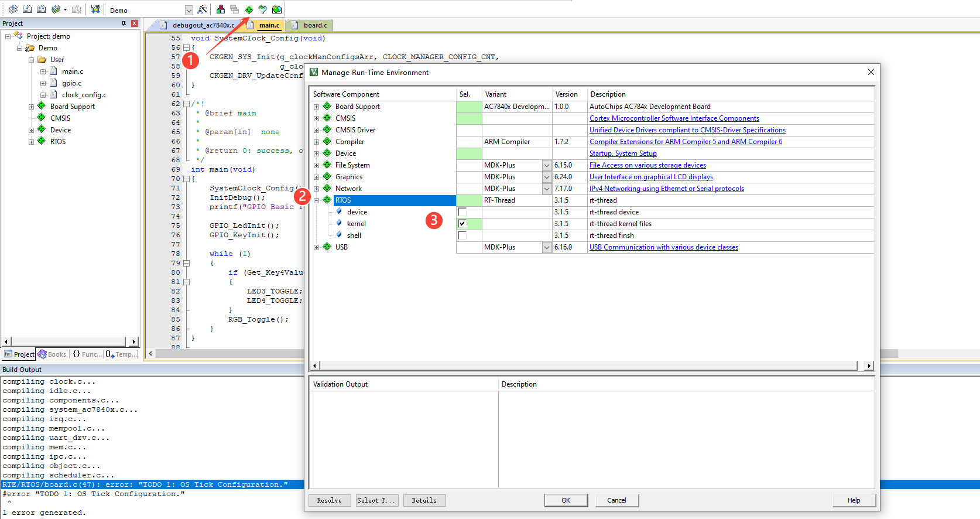Confirm the dialog with OK
This screenshot has width=980, height=519.
click(x=566, y=500)
